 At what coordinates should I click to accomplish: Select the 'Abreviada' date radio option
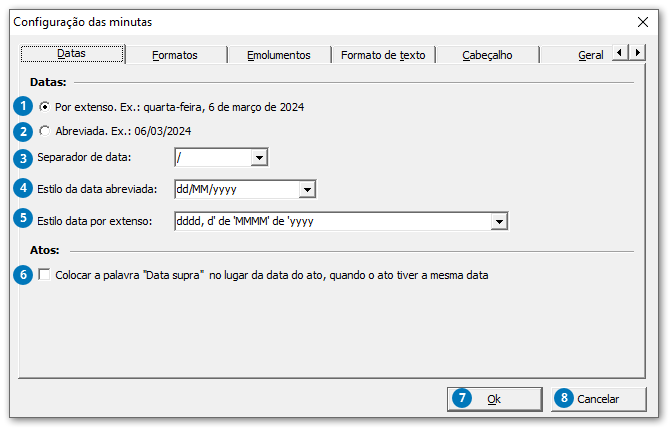coord(44,131)
